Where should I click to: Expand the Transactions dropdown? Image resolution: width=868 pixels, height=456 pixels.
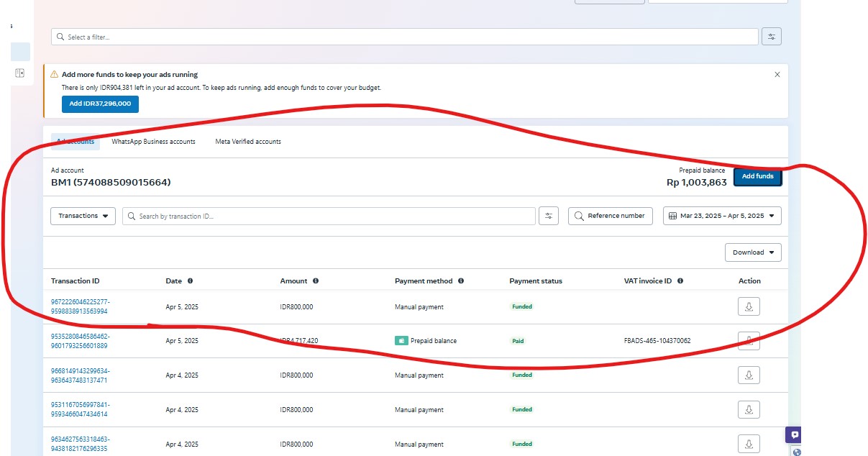(83, 216)
